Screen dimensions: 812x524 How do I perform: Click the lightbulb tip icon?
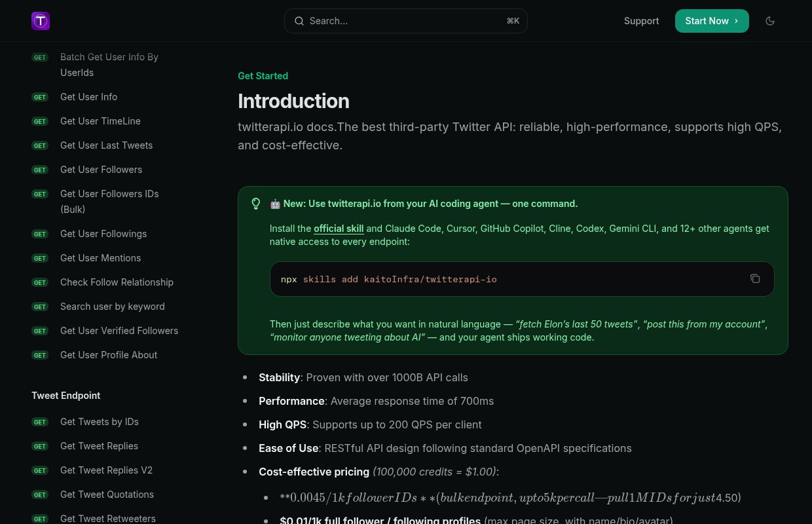coord(256,204)
